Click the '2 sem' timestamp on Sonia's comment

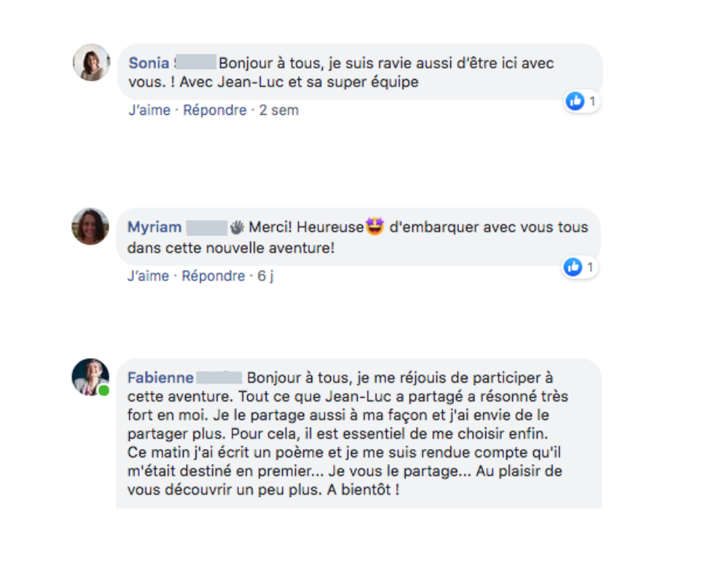[x=279, y=110]
